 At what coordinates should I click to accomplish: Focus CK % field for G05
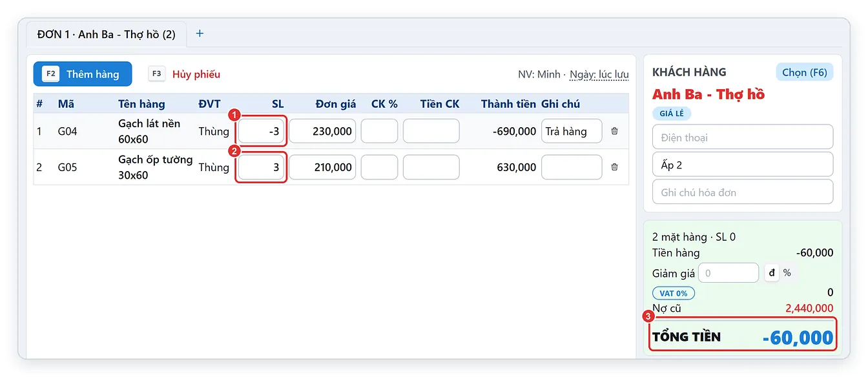379,167
